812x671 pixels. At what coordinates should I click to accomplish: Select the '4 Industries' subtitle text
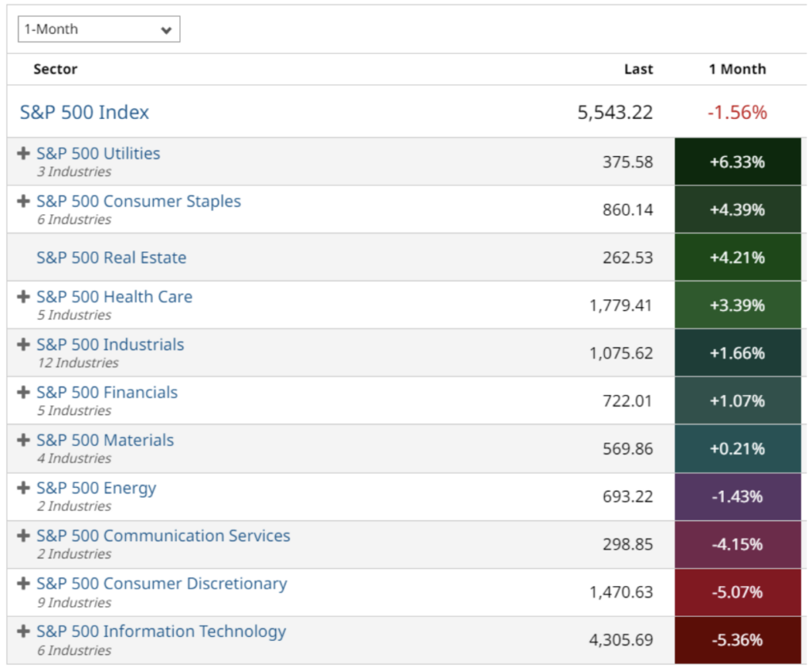(x=74, y=458)
